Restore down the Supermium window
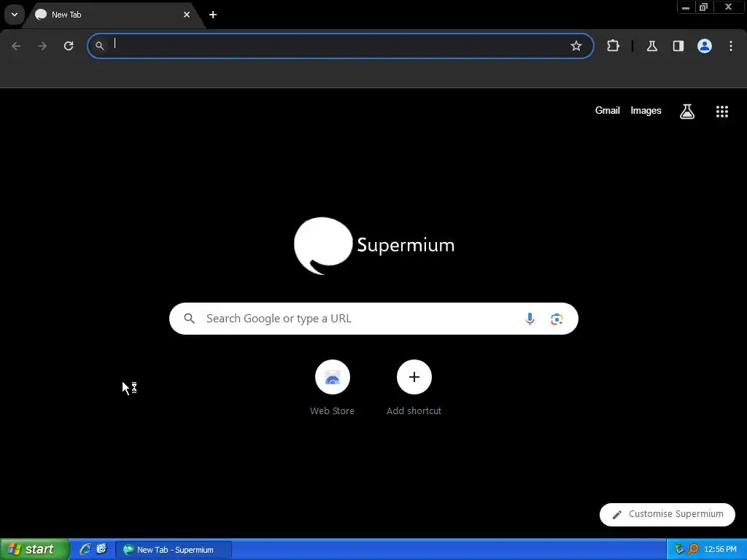 coord(704,7)
